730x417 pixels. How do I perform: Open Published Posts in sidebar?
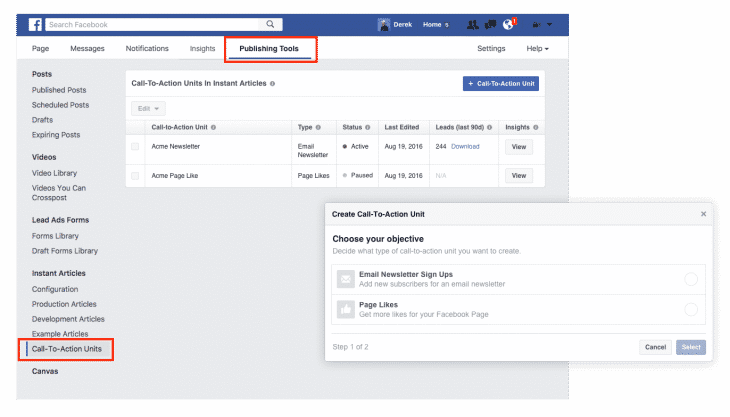coord(59,90)
